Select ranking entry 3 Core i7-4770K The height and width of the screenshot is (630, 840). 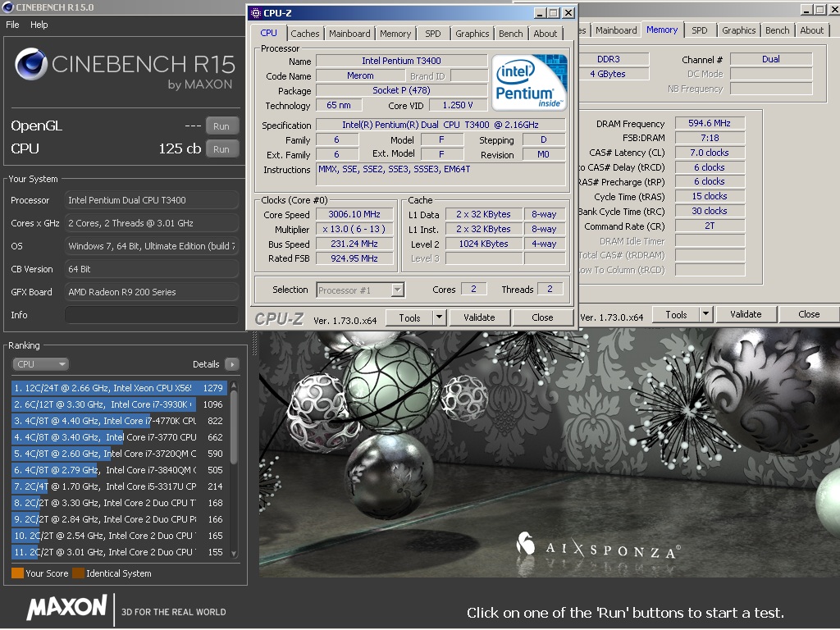point(119,421)
